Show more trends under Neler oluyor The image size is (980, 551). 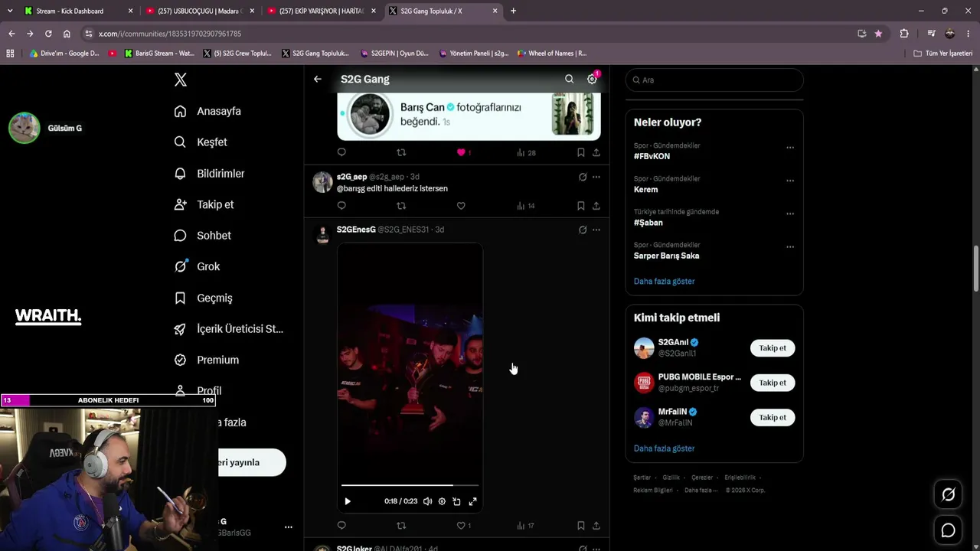click(664, 281)
